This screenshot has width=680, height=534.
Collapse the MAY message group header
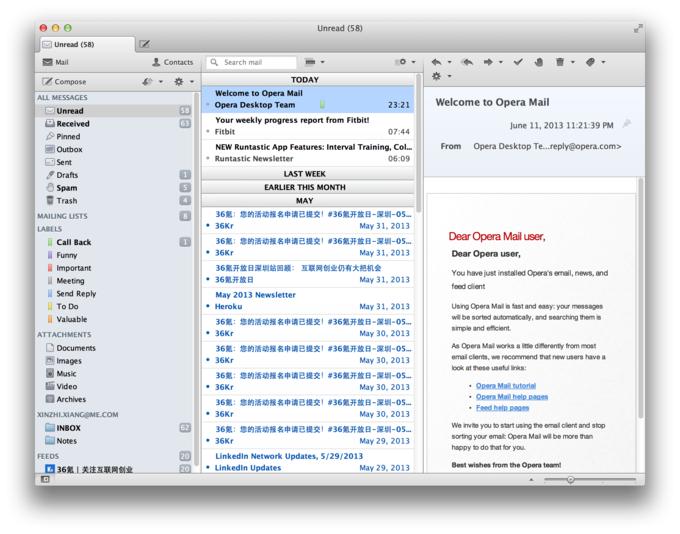307,200
